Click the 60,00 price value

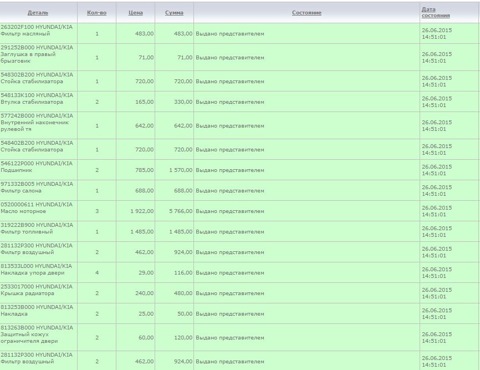click(146, 338)
